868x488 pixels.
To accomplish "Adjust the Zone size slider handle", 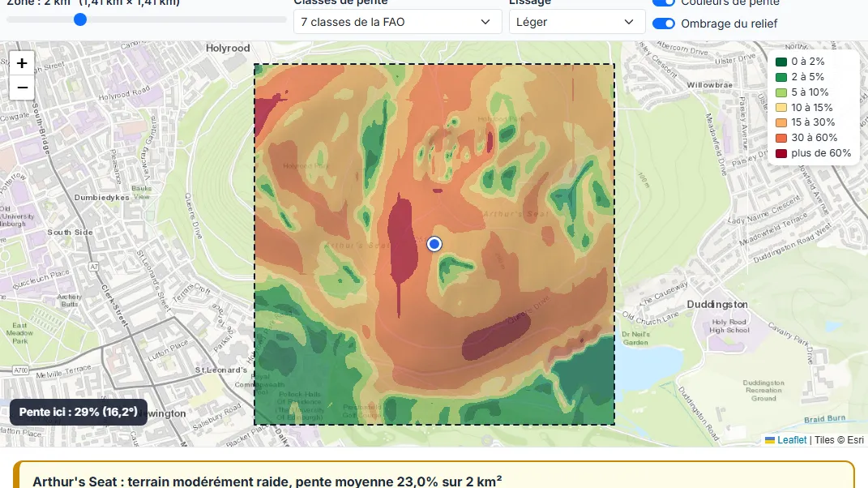I will click(80, 20).
